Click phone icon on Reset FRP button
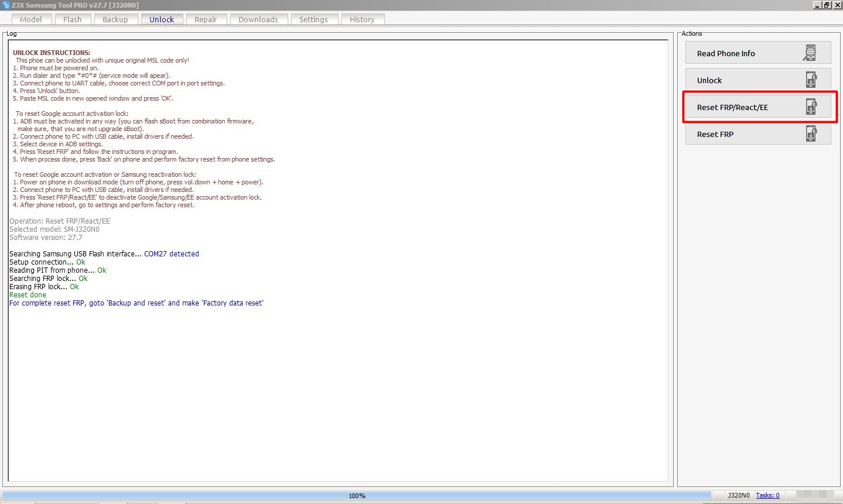The height and width of the screenshot is (504, 843). tap(811, 133)
